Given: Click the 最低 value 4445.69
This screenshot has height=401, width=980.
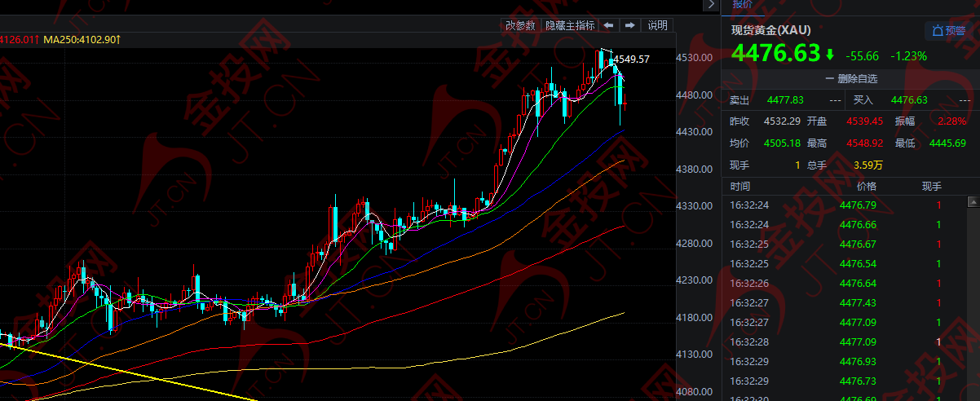Looking at the screenshot, I should click(948, 143).
